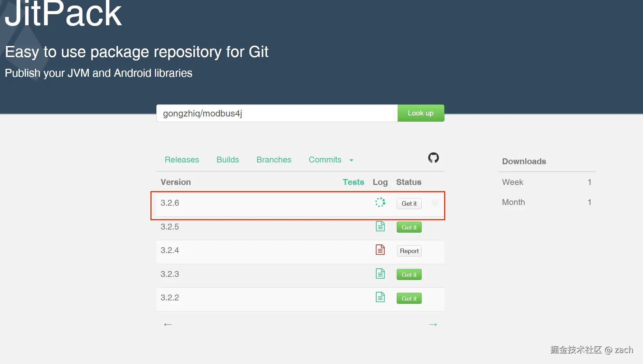Click the Log column header
643x364 pixels.
pyautogui.click(x=380, y=182)
